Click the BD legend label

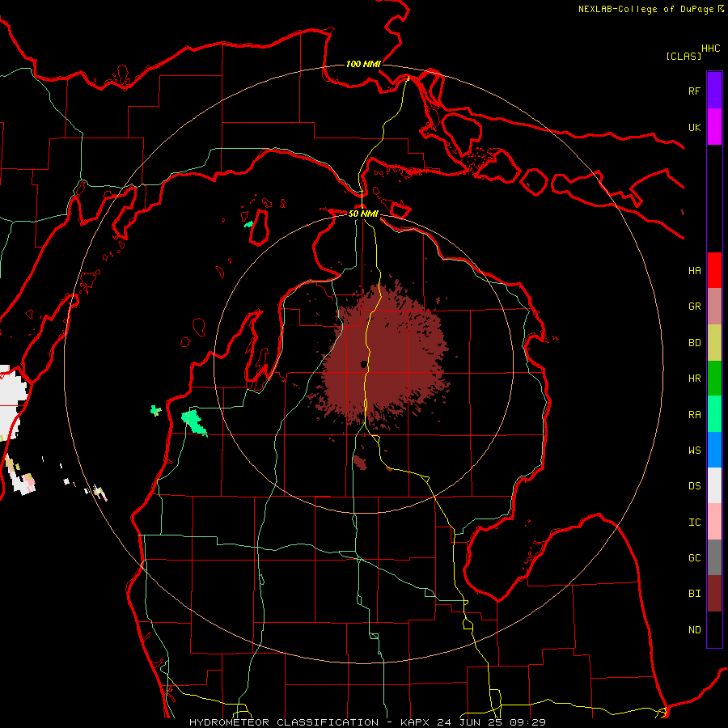(x=694, y=343)
